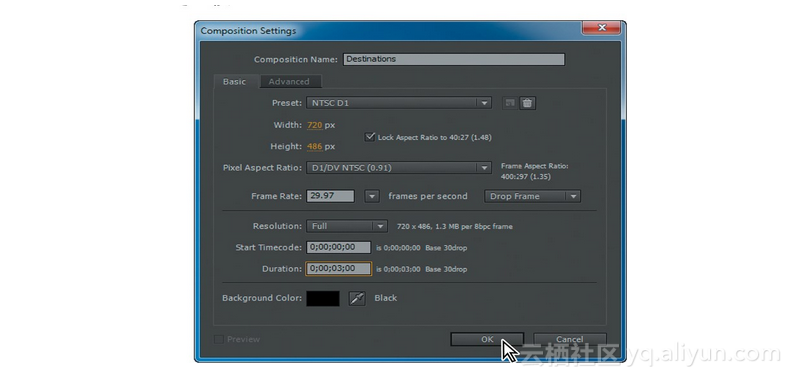Open the Preset dropdown NTSC D1
792x378 pixels.
(x=399, y=103)
